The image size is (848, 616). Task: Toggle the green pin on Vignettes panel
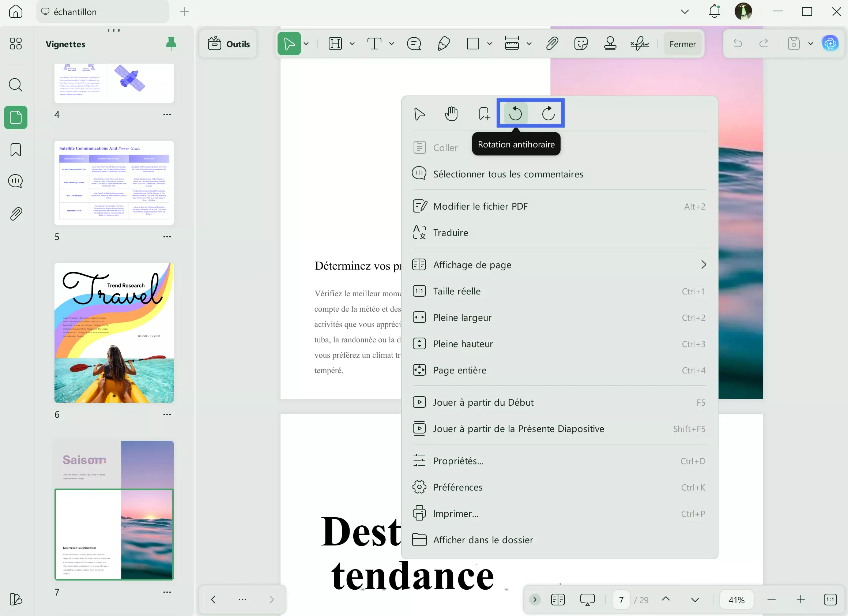pos(171,44)
